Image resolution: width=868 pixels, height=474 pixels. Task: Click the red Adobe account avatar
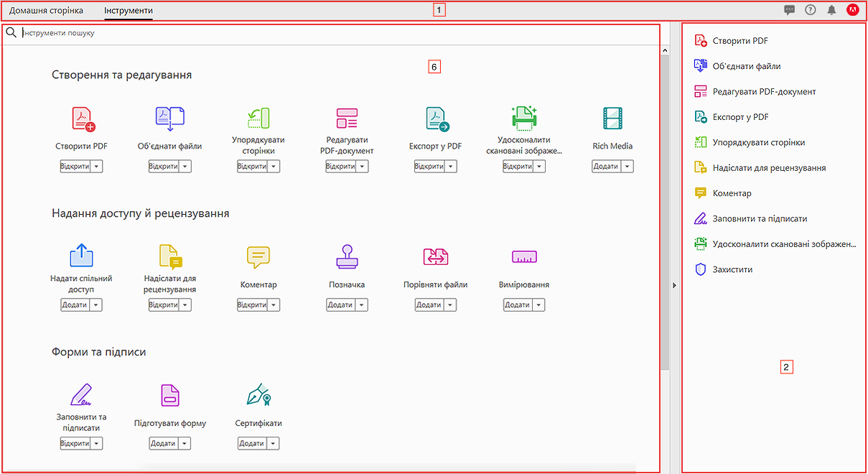853,10
